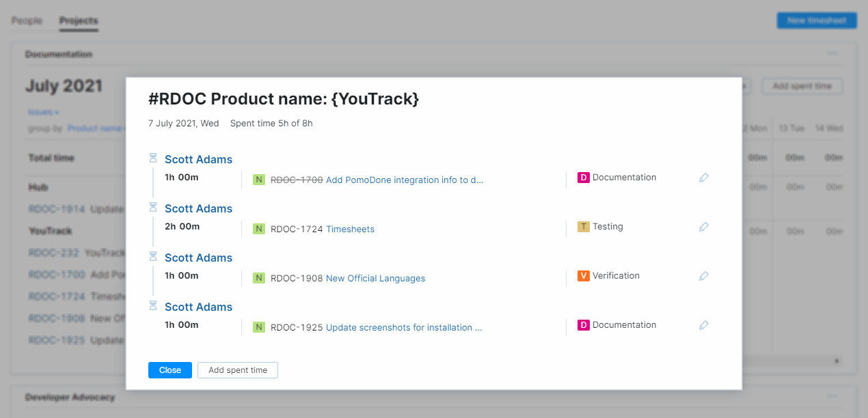The height and width of the screenshot is (418, 868).
Task: Expand the Issues dropdown filter
Action: tap(43, 112)
